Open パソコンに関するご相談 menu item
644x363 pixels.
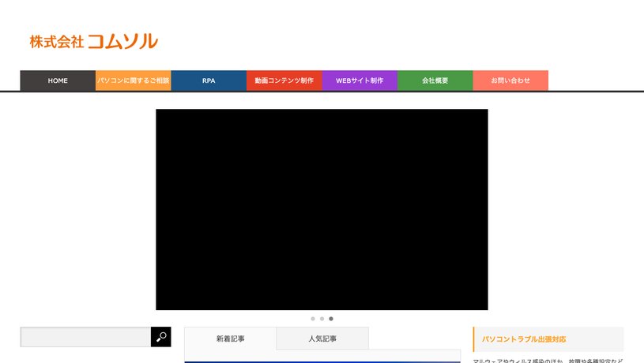(134, 80)
